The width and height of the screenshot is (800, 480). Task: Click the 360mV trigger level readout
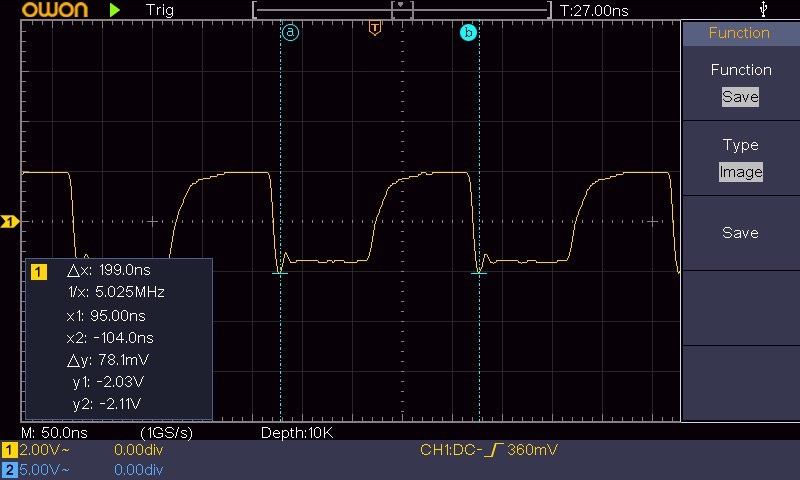coord(533,450)
